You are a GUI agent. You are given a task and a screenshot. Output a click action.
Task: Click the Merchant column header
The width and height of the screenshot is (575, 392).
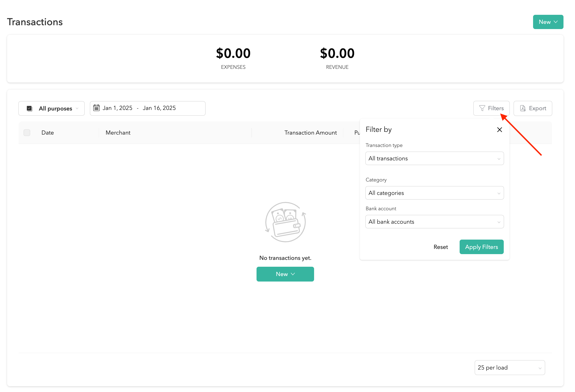[118, 133]
